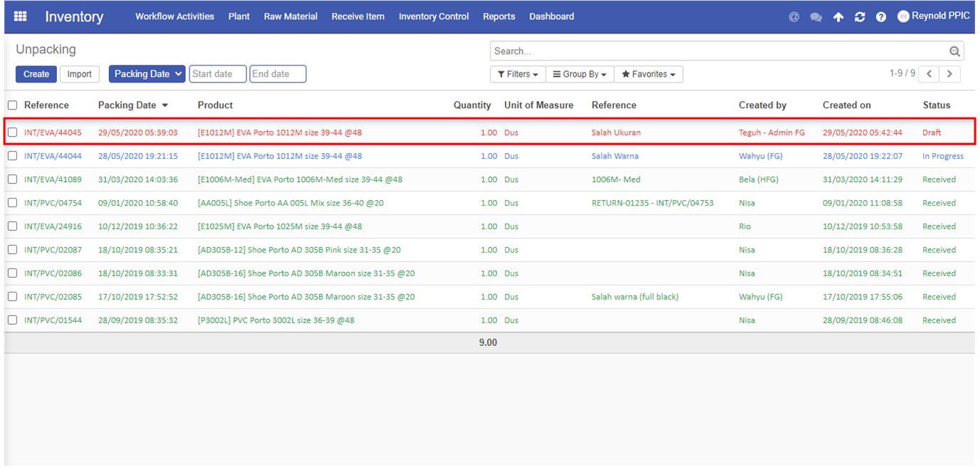This screenshot has width=980, height=467.
Task: Click the Start date input field
Action: tap(217, 74)
